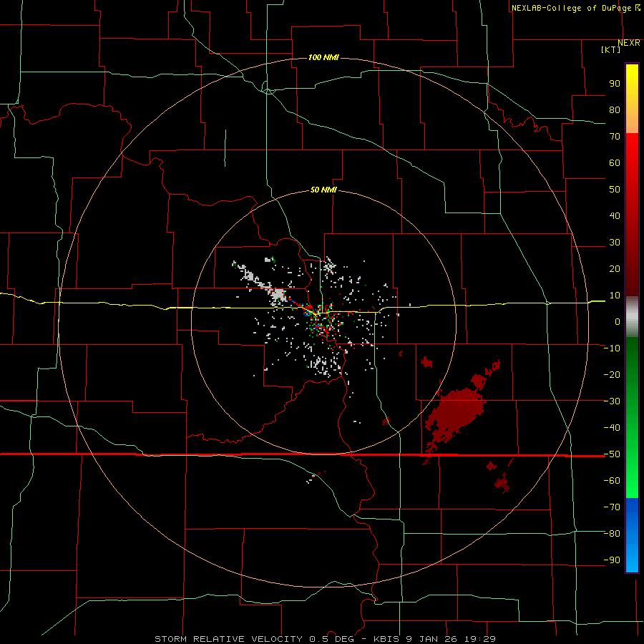644x644 pixels.
Task: Click the 90 value on the velocity scale
Action: (615, 84)
